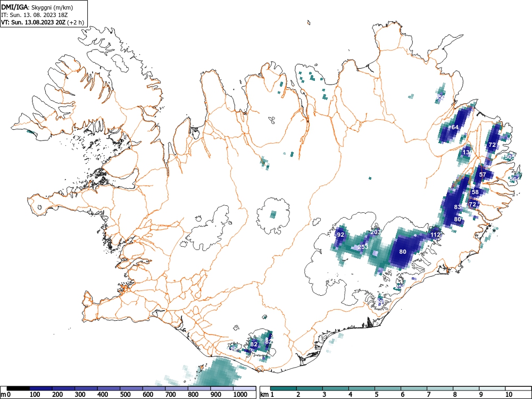Click the '80' value in the large dark blue patch

click(x=403, y=252)
